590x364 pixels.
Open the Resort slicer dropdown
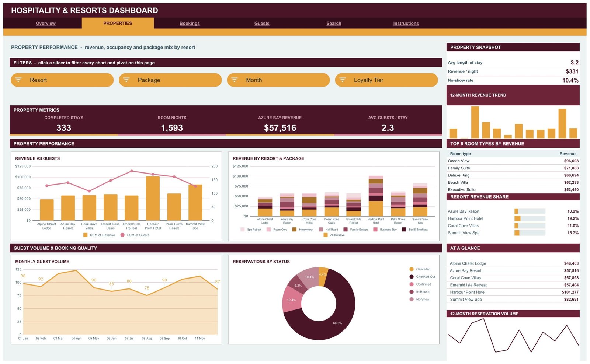[62, 80]
